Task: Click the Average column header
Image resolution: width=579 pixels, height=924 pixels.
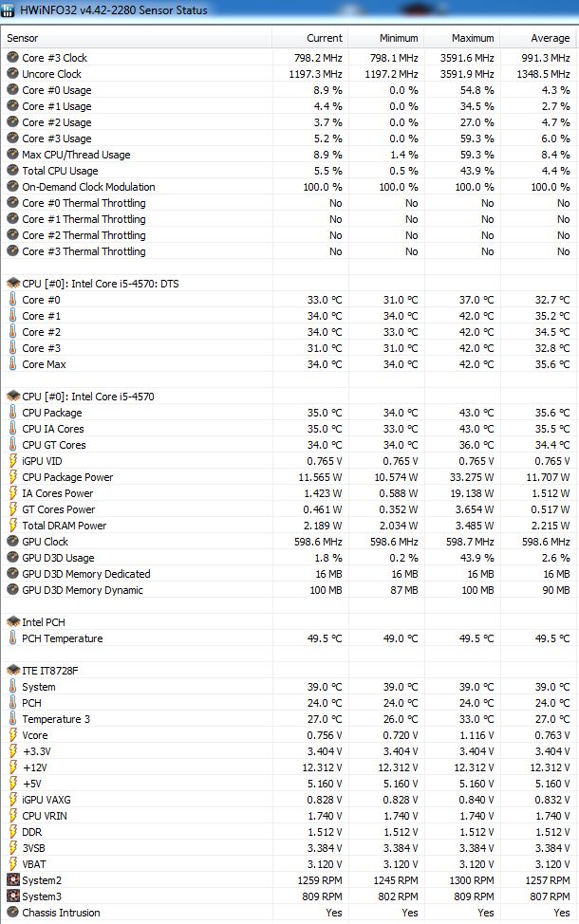Action: (x=551, y=38)
